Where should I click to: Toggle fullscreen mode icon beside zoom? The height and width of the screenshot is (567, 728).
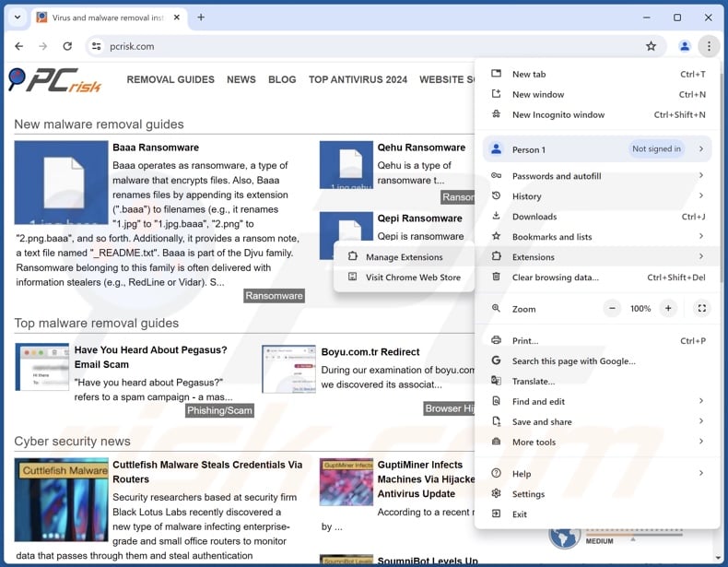click(701, 308)
